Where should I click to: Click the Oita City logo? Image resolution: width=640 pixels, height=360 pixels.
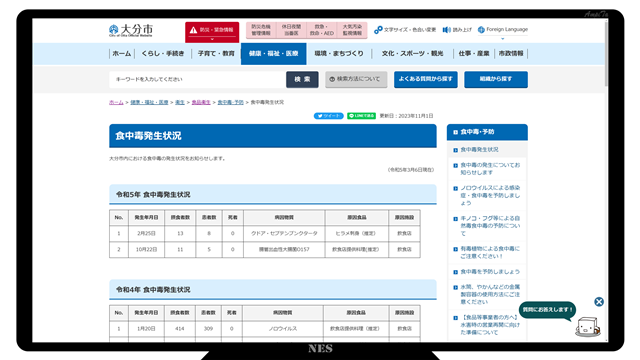pos(131,30)
